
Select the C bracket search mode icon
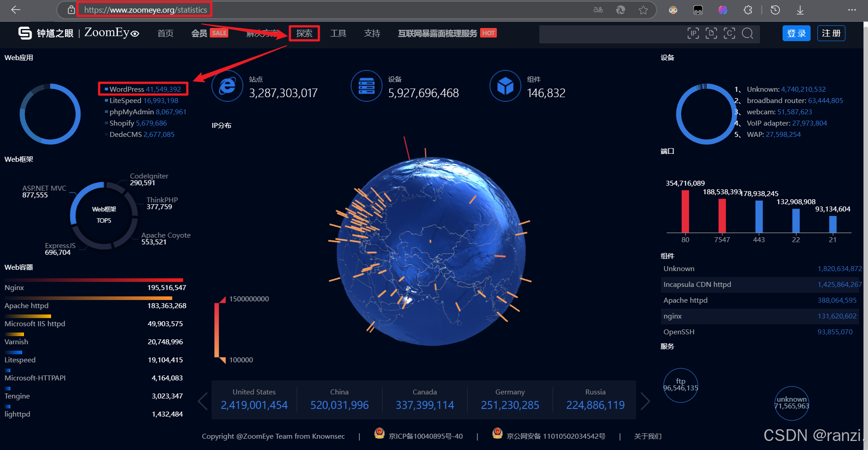(x=729, y=33)
